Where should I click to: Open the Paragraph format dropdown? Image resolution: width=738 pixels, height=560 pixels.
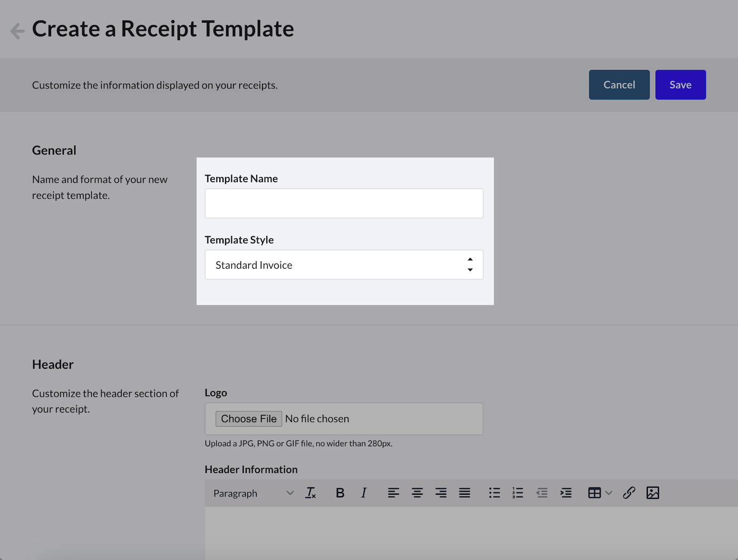tap(253, 493)
